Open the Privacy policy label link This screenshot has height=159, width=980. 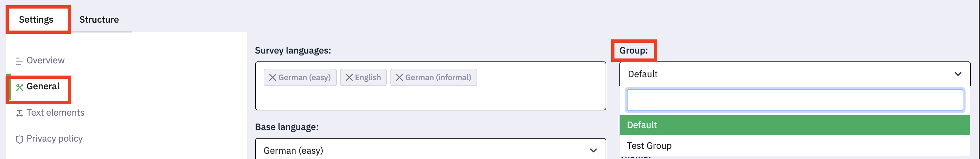click(54, 138)
